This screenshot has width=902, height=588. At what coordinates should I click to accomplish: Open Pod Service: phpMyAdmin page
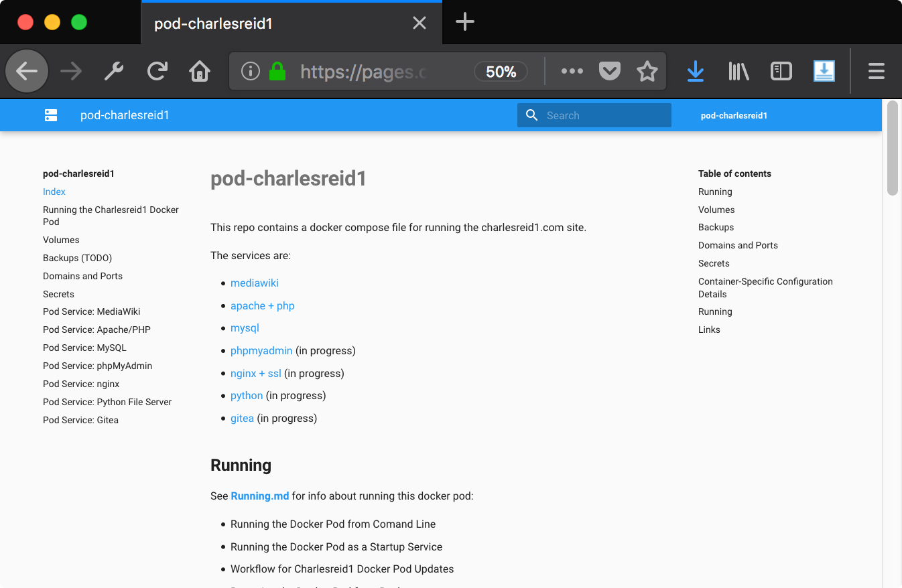pos(97,366)
